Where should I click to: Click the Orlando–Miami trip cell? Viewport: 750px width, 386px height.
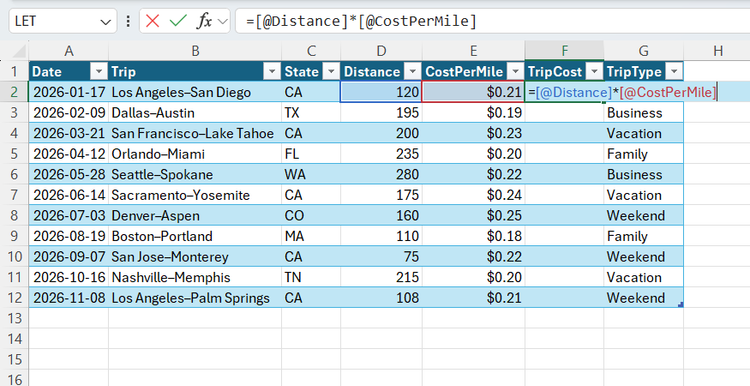point(195,154)
